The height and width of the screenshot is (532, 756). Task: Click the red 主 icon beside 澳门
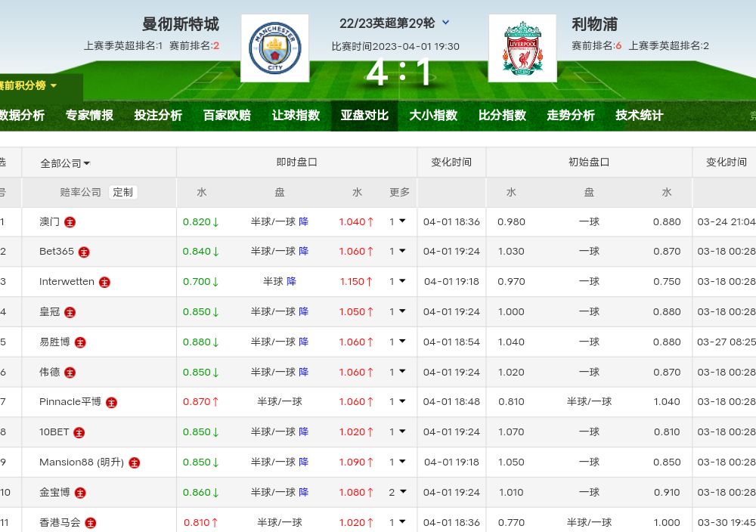[x=70, y=222]
